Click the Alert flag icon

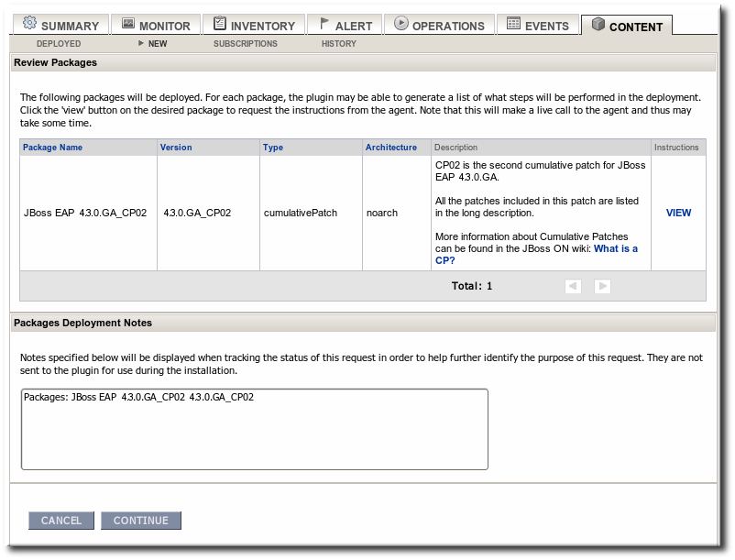[x=324, y=24]
